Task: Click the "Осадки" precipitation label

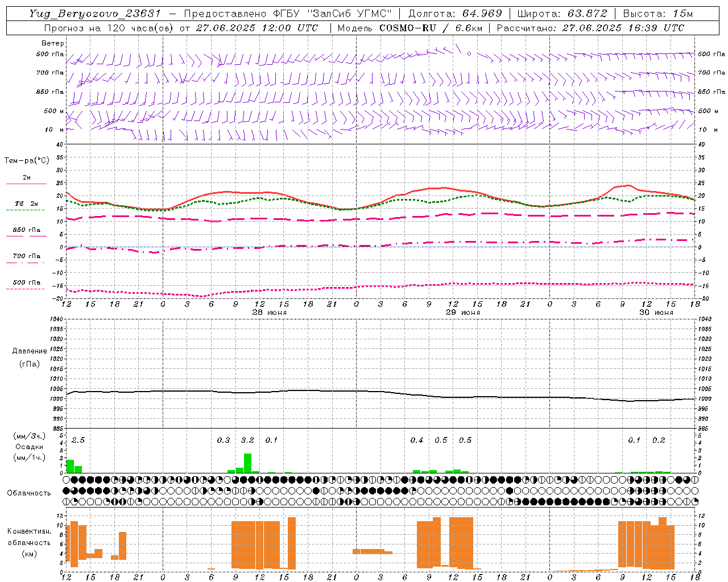Action: pos(30,447)
